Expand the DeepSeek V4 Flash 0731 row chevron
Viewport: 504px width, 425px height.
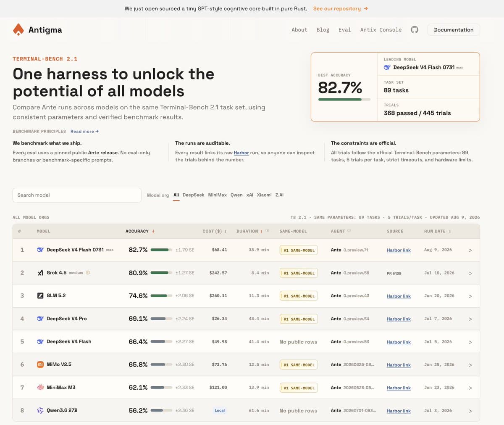(x=470, y=250)
